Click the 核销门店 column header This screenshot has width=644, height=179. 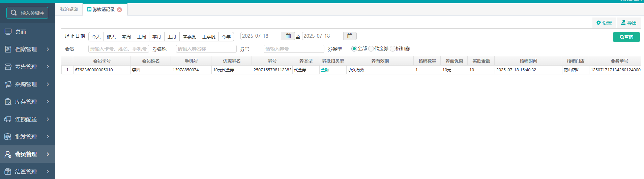[x=576, y=61]
